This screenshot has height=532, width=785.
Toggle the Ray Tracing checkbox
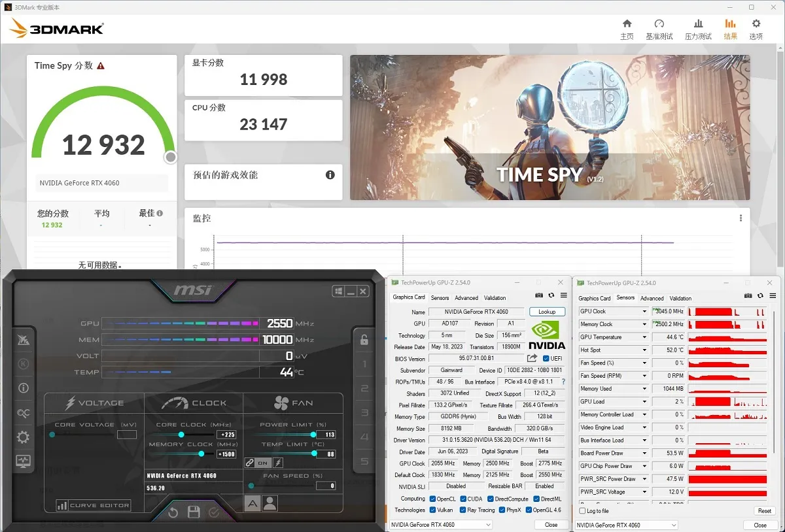click(462, 510)
